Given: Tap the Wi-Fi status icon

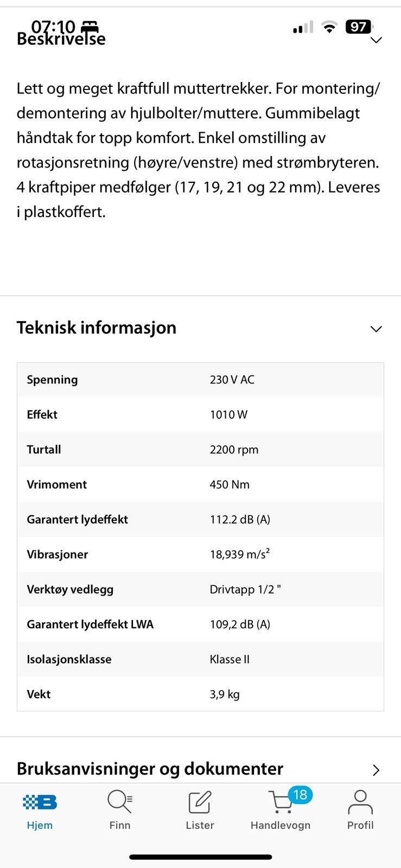Looking at the screenshot, I should click(x=329, y=27).
